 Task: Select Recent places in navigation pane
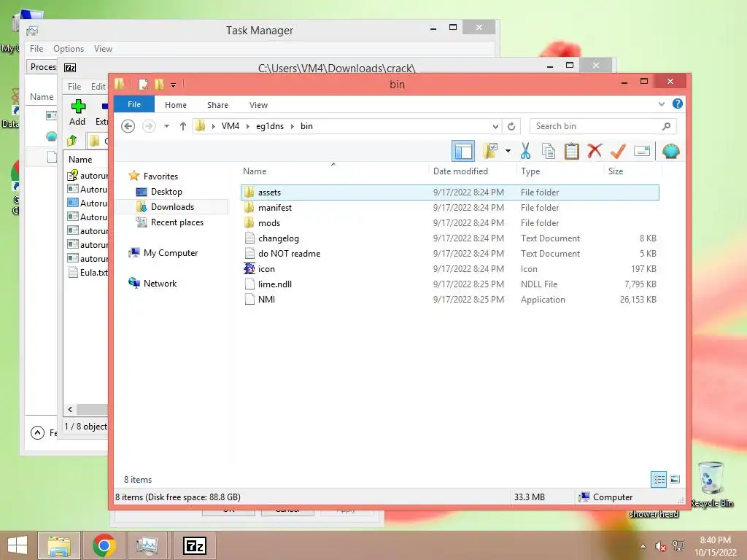[177, 222]
